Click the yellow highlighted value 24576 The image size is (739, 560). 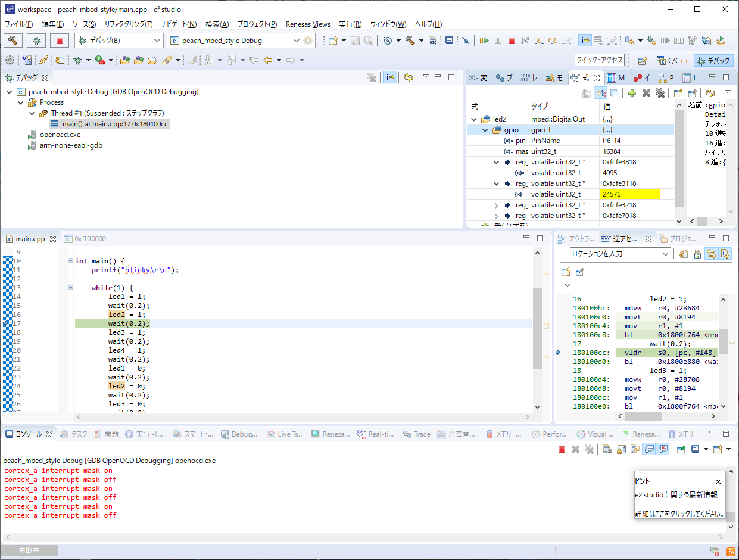coord(629,194)
